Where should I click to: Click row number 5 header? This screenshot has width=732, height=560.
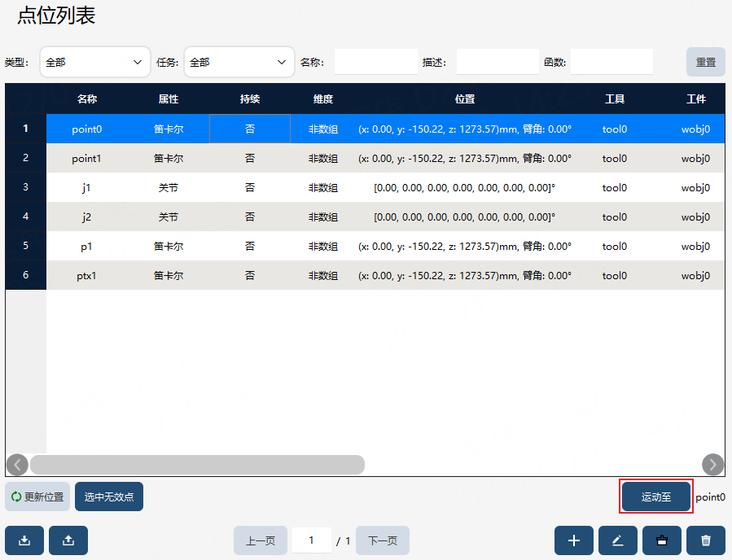coord(26,246)
